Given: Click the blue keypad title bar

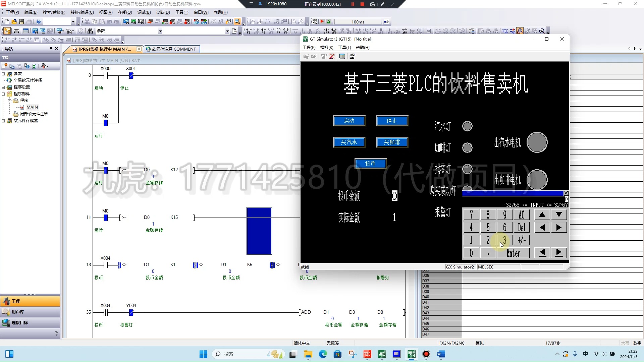Looking at the screenshot, I should [x=512, y=193].
